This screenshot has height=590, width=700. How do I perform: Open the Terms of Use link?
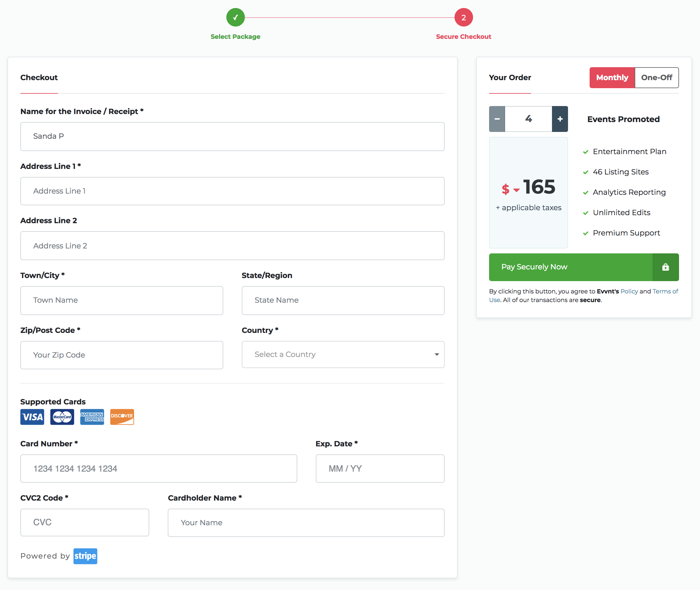[x=665, y=291]
